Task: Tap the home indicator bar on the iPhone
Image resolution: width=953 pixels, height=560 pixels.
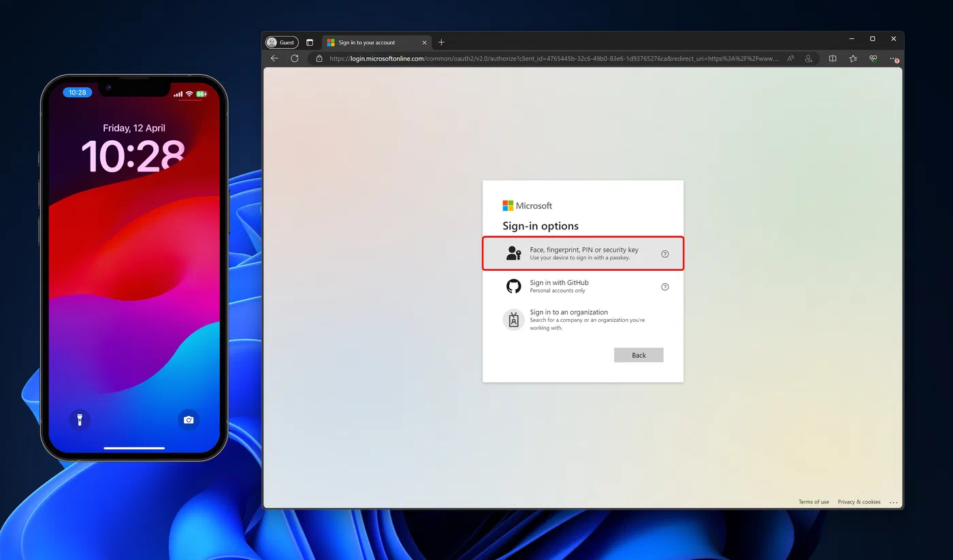Action: [134, 448]
